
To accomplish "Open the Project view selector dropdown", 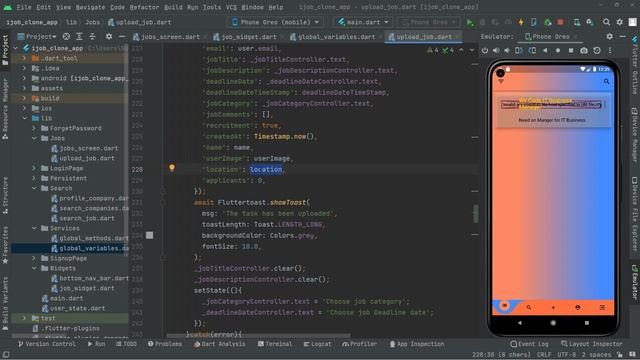I will (x=37, y=36).
